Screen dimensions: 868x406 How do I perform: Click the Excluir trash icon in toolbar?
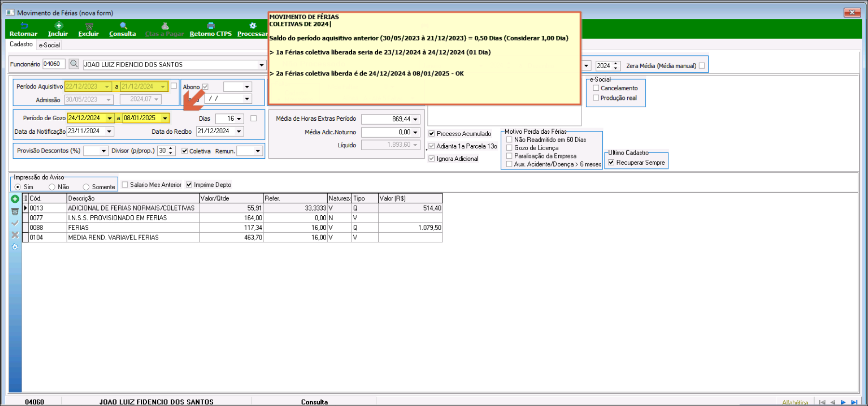(89, 26)
